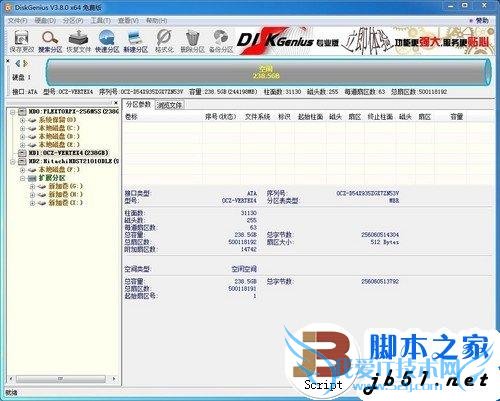This screenshot has width=500, height=401.
Task: Click the 就绪 status bar text
Action: click(x=11, y=393)
